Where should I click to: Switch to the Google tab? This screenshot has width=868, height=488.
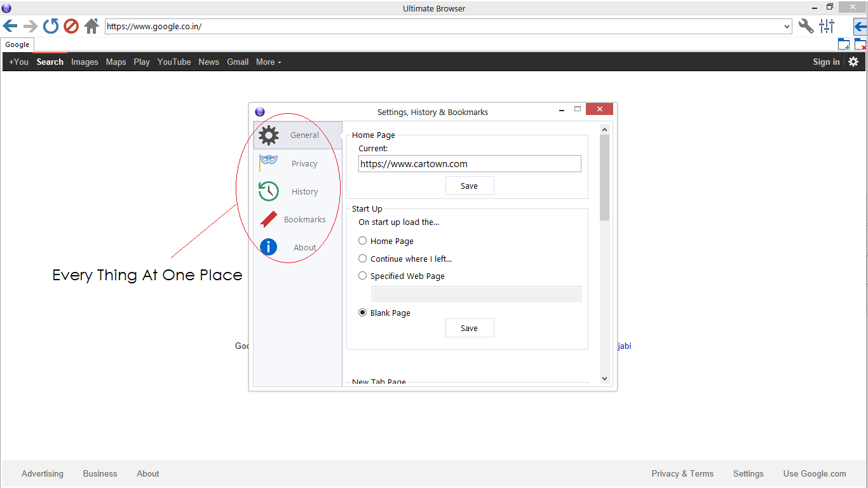click(17, 44)
